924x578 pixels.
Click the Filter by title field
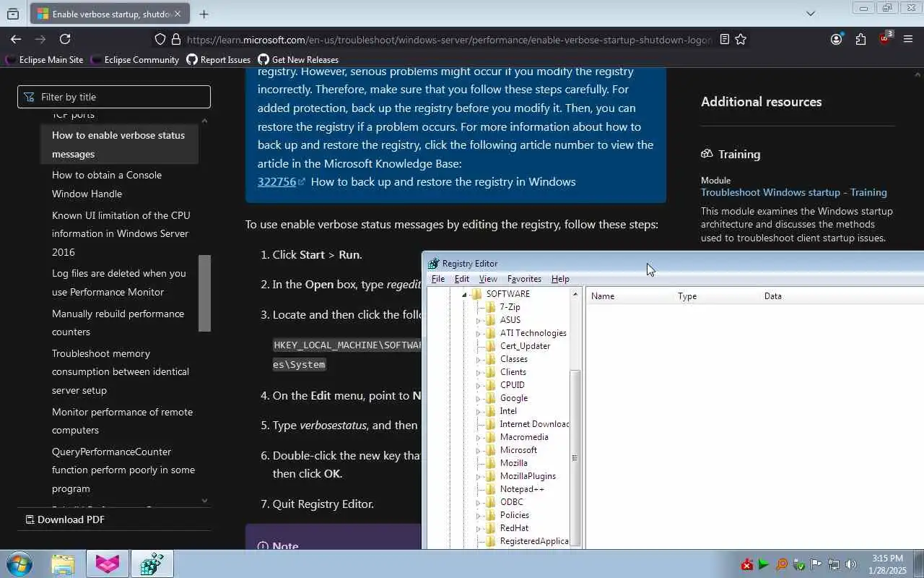[x=114, y=97]
